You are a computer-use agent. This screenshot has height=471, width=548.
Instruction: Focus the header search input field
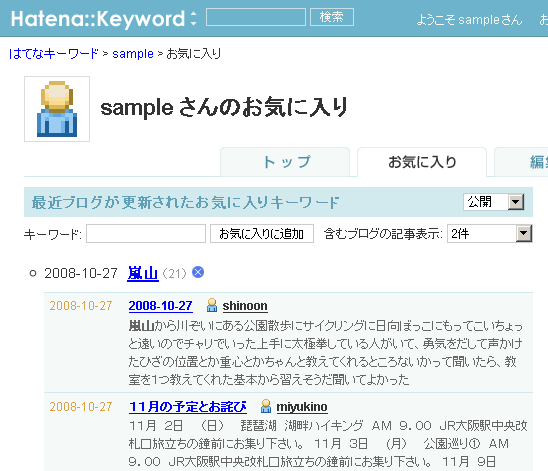point(256,17)
